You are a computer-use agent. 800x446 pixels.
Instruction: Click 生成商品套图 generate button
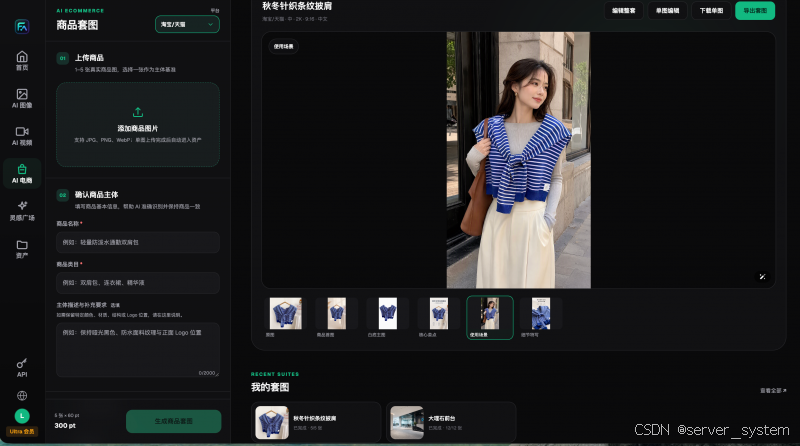pyautogui.click(x=173, y=422)
